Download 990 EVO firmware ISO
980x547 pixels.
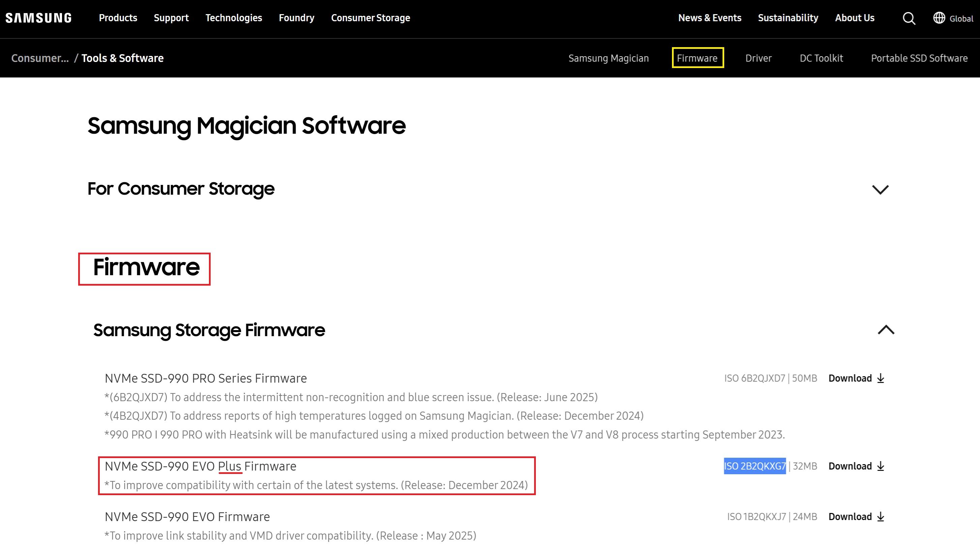[x=856, y=517]
